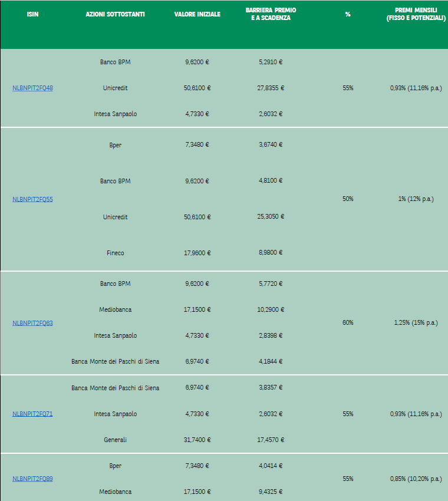Select the 8,9800 € barrier value

click(271, 252)
